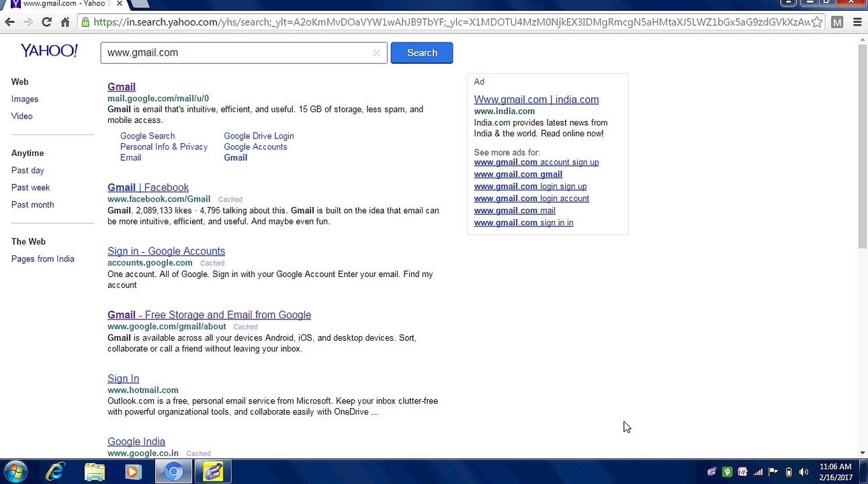The height and width of the screenshot is (484, 868).
Task: Open the M extension icon in toolbar
Action: click(837, 22)
